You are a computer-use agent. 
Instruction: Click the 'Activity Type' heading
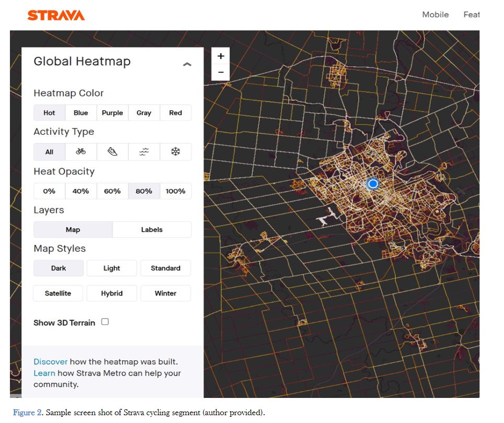pyautogui.click(x=64, y=132)
